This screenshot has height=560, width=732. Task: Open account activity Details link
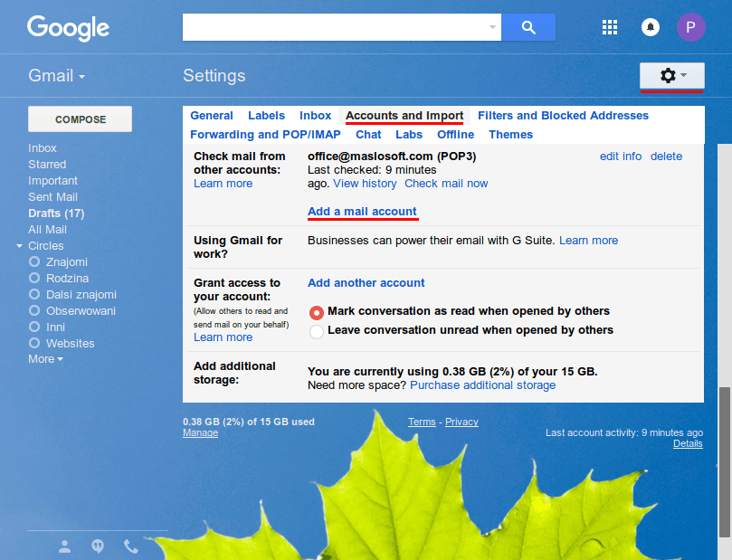(x=688, y=443)
